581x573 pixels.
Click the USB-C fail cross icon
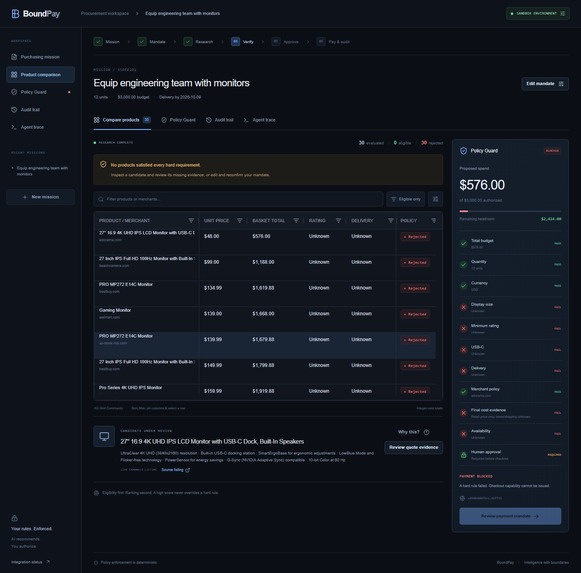464,350
